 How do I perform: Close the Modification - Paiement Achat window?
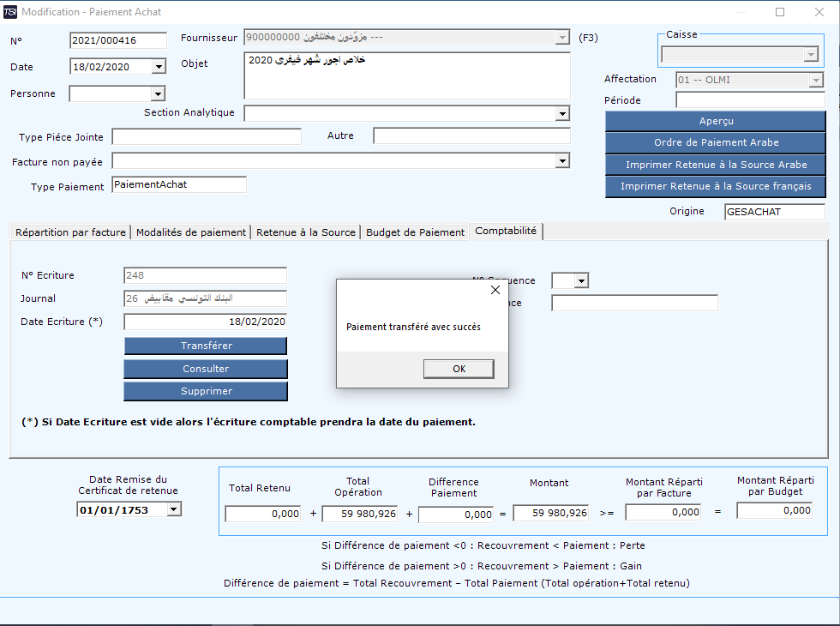click(819, 12)
